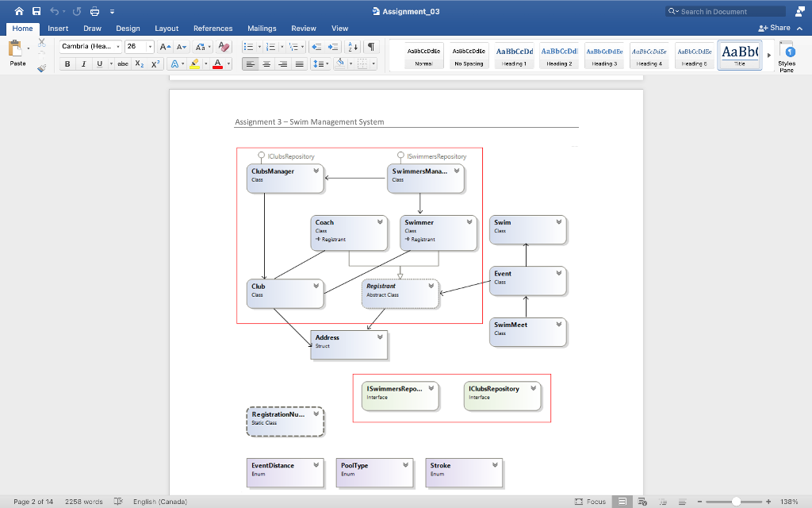Apply a multilevel list
Screen dimensions: 812x508
pyautogui.click(x=293, y=47)
